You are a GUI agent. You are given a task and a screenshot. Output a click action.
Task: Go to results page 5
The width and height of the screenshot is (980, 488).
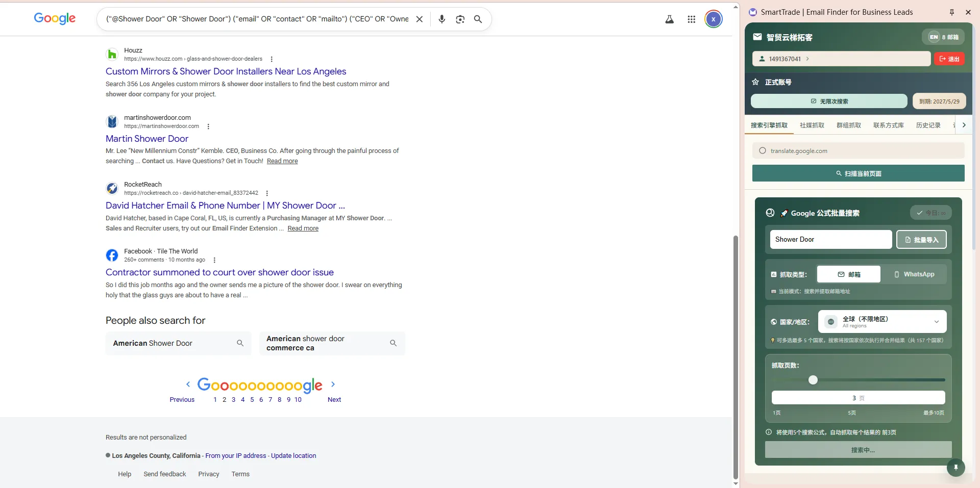pos(252,400)
